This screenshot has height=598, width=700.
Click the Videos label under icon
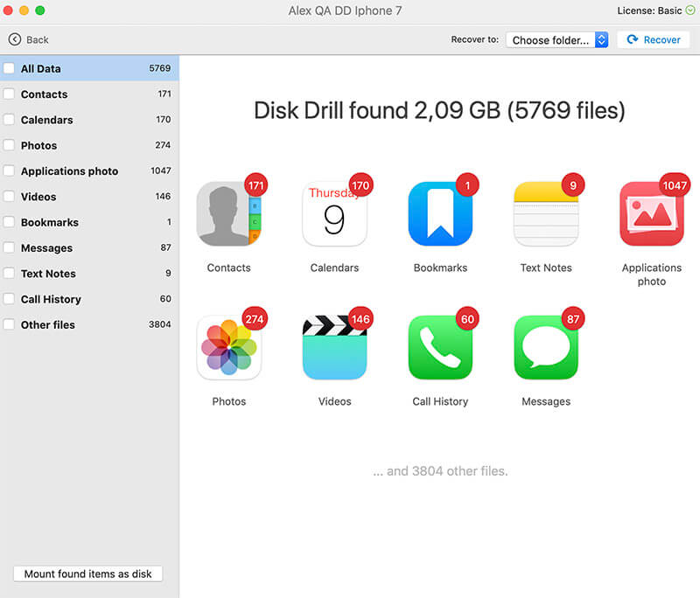334,401
